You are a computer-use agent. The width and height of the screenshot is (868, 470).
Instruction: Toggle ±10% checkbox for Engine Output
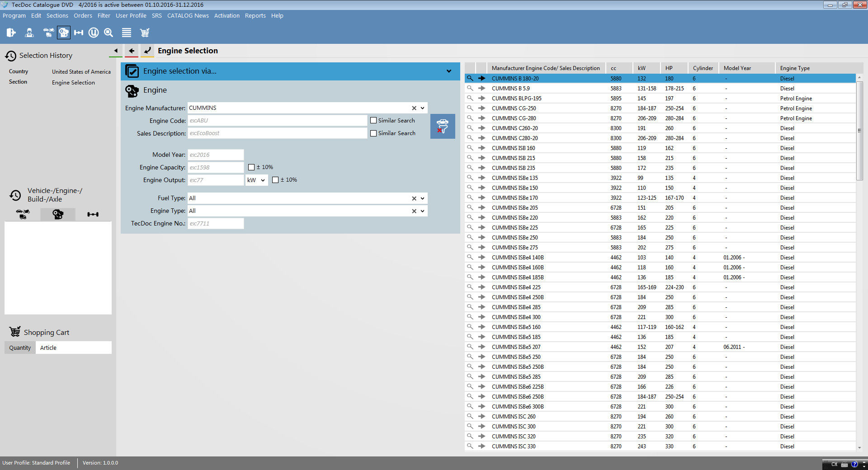pyautogui.click(x=275, y=180)
